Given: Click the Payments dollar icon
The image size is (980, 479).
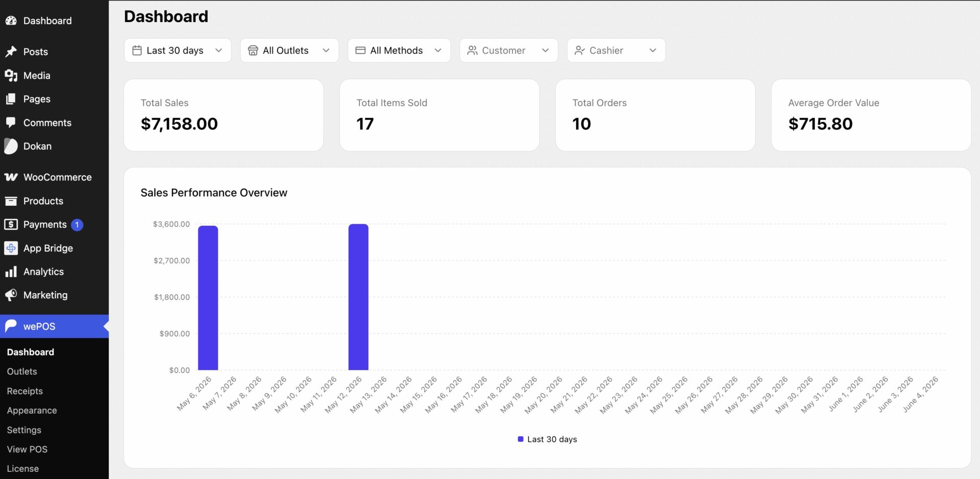Looking at the screenshot, I should [11, 225].
